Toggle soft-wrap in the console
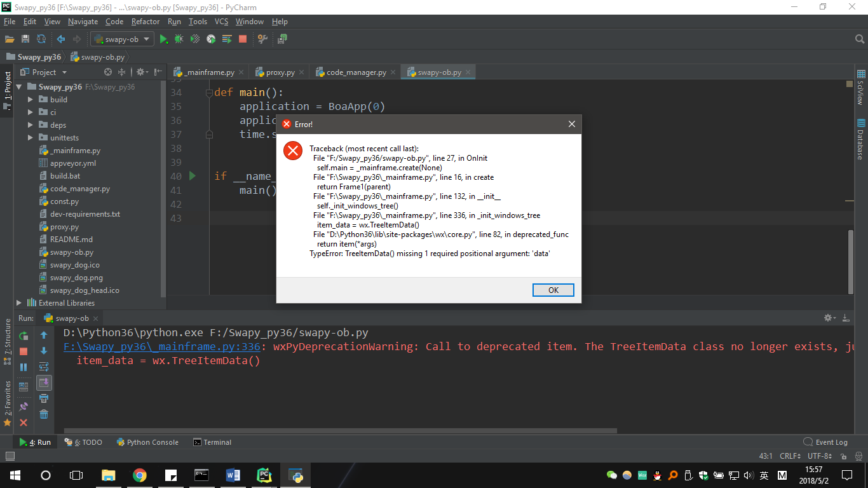 point(43,366)
